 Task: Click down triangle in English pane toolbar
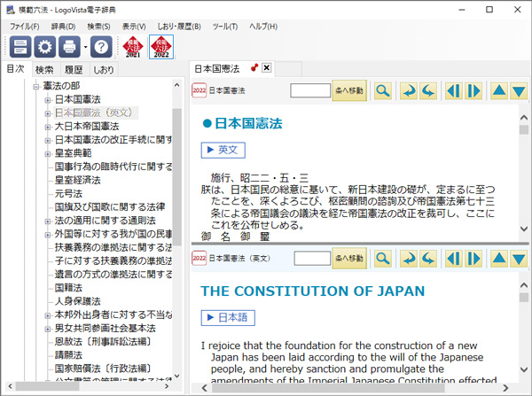pyautogui.click(x=519, y=259)
